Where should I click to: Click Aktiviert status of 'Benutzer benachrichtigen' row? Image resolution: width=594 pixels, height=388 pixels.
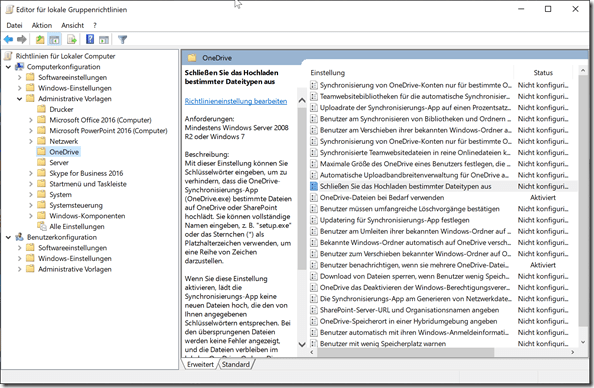pyautogui.click(x=542, y=265)
